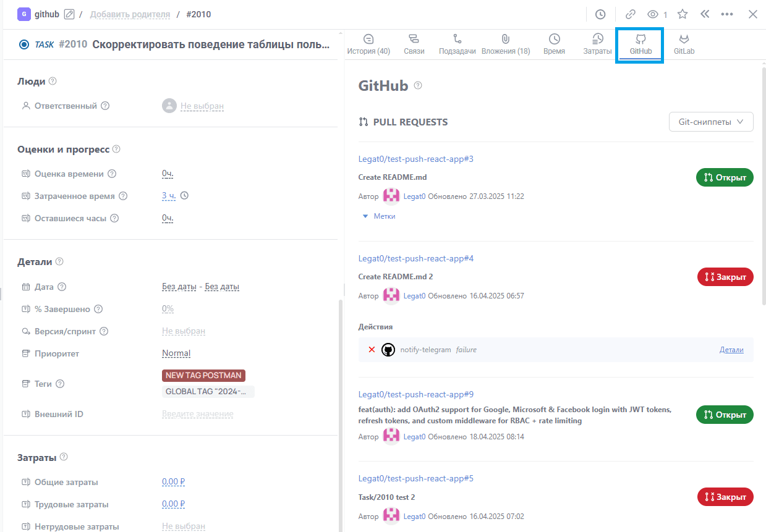Click Legat0 avatar under Create README.md
Screen dimensions: 766x532
tap(391, 196)
